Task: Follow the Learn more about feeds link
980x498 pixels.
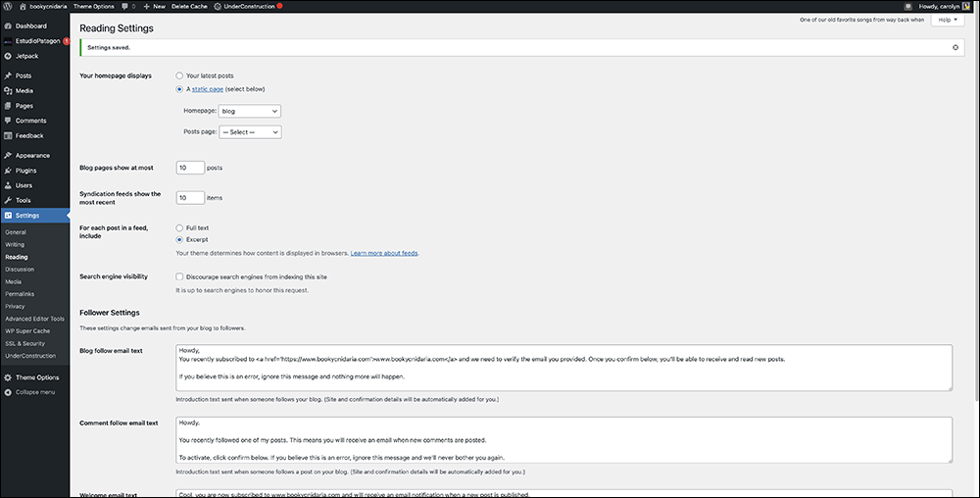Action: 384,253
